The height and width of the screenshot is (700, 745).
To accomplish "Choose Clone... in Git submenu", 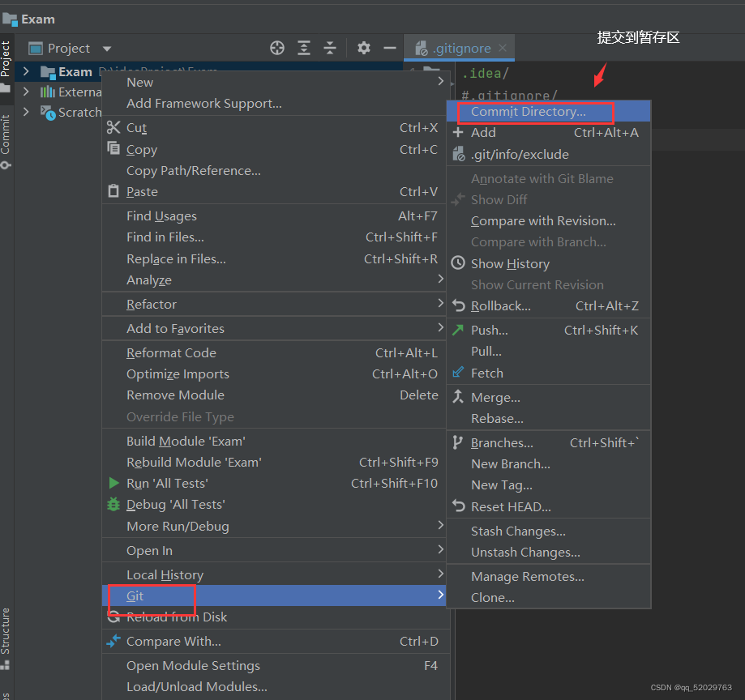I will pyautogui.click(x=548, y=597).
